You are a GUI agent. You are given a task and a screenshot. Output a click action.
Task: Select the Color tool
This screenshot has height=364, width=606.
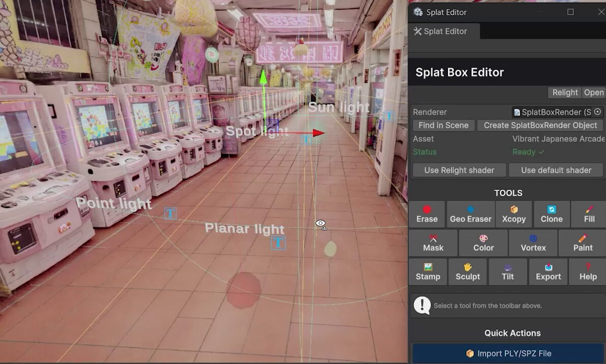[x=483, y=243]
